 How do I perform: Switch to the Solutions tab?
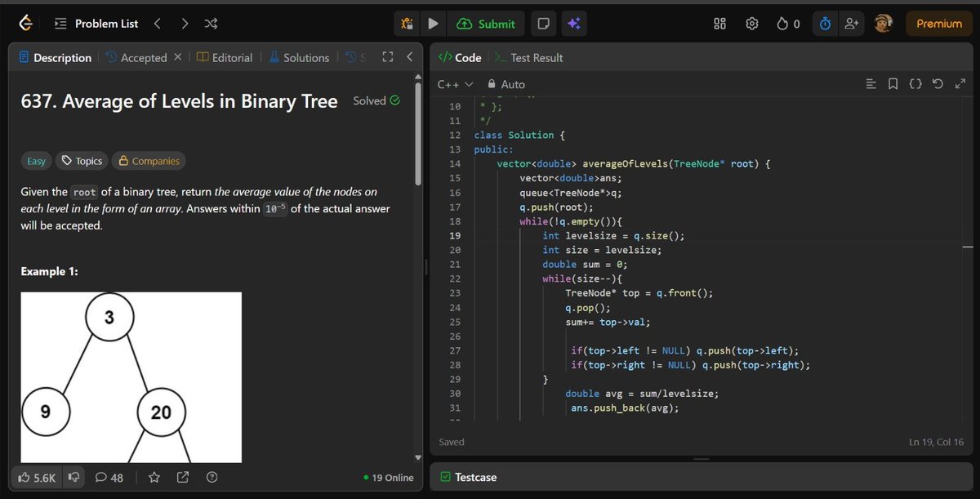(298, 58)
